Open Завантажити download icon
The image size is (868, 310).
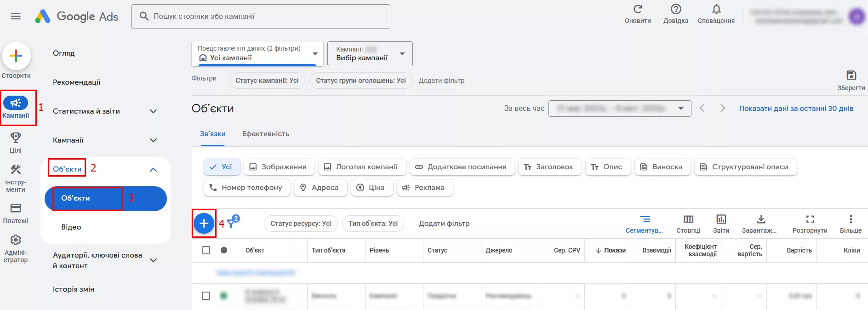(x=761, y=219)
